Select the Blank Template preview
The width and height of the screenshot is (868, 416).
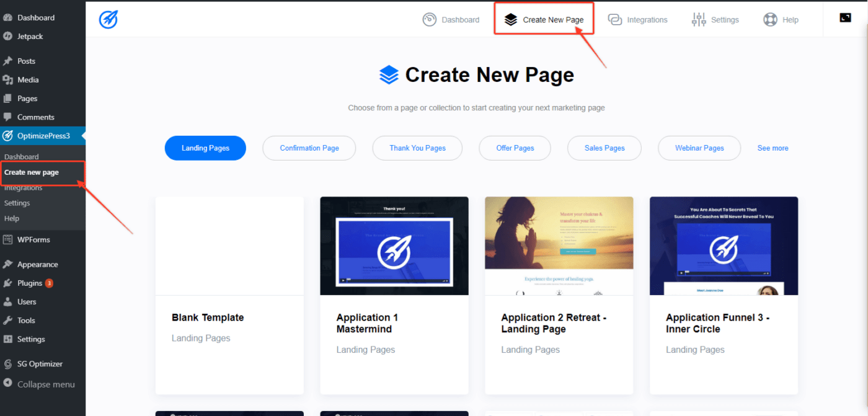coord(229,246)
